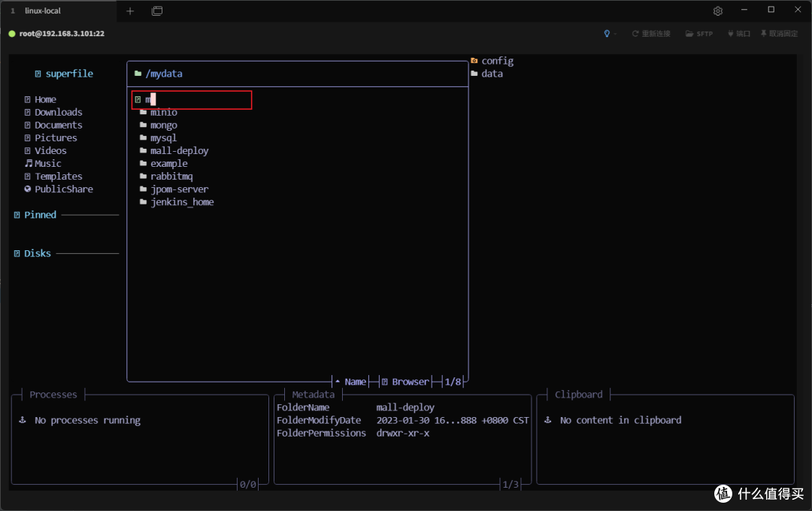Viewport: 812px width, 511px height.
Task: Click the green connection status indicator
Action: (12, 34)
